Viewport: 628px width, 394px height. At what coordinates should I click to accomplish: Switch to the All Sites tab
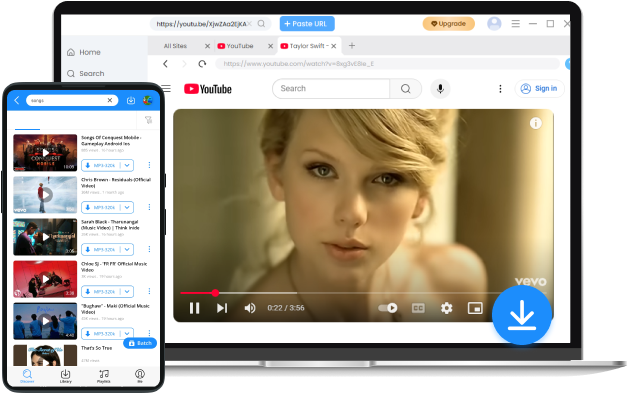[175, 46]
